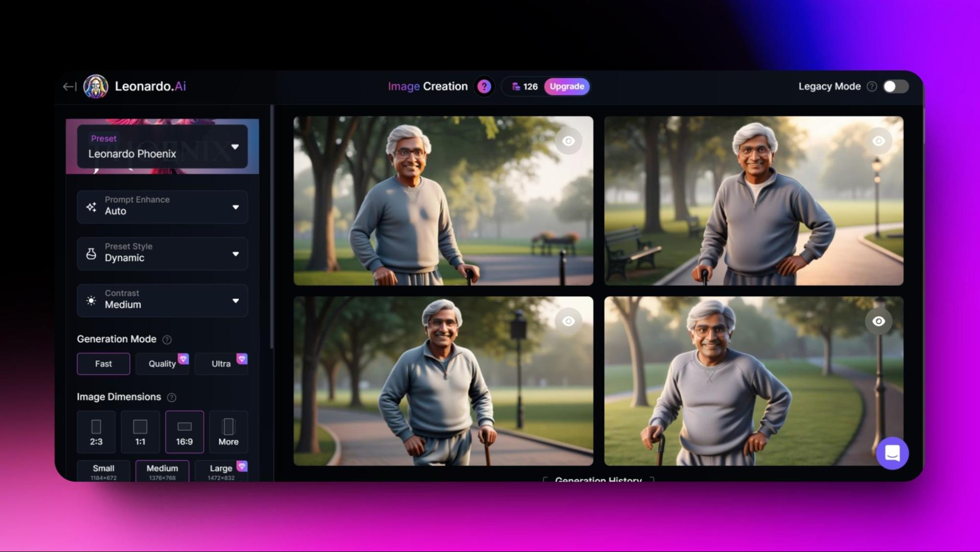View bottom-left generated park image
This screenshot has height=552, width=980.
[443, 381]
